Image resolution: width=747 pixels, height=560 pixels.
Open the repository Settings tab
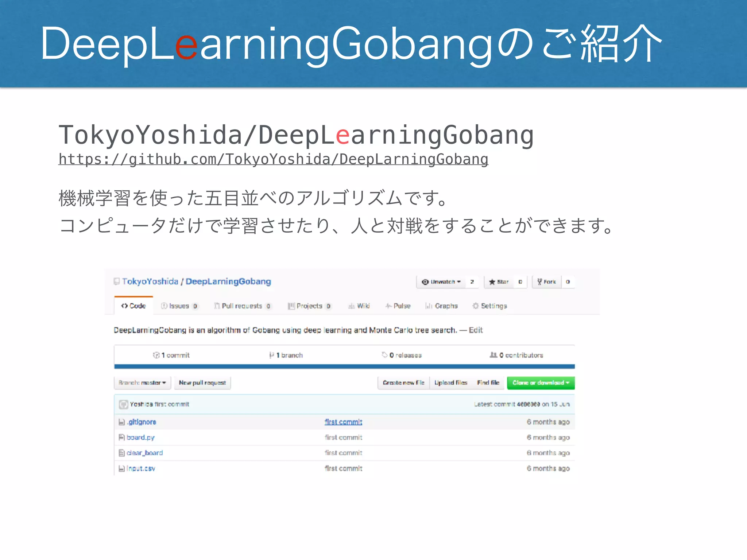[489, 306]
